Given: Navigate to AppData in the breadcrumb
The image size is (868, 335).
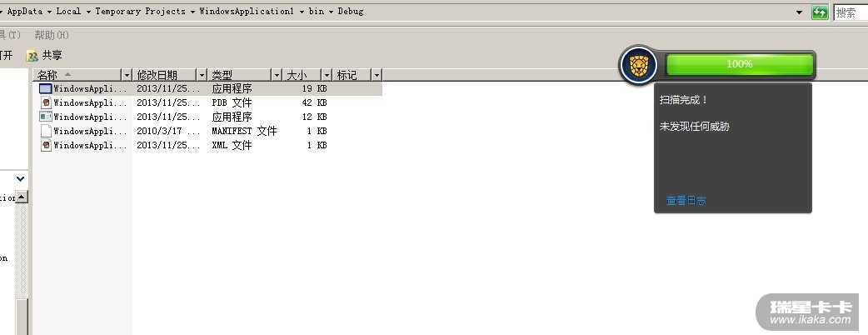Looking at the screenshot, I should [25, 11].
